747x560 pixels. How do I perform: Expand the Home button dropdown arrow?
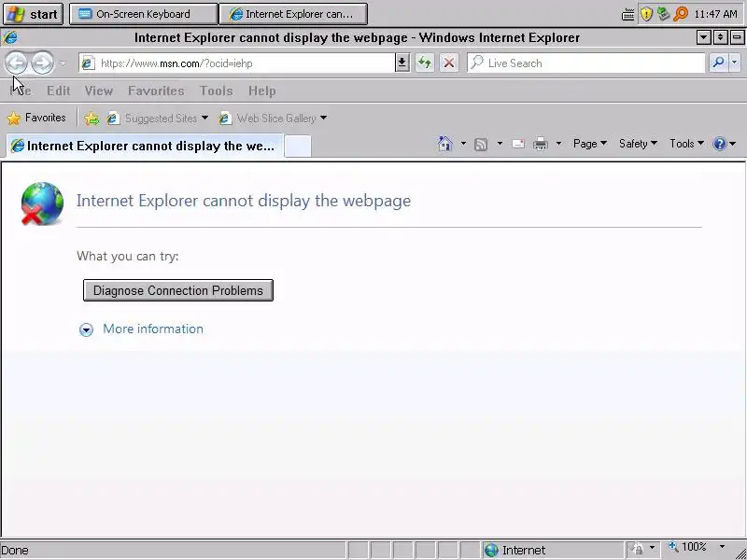(463, 144)
